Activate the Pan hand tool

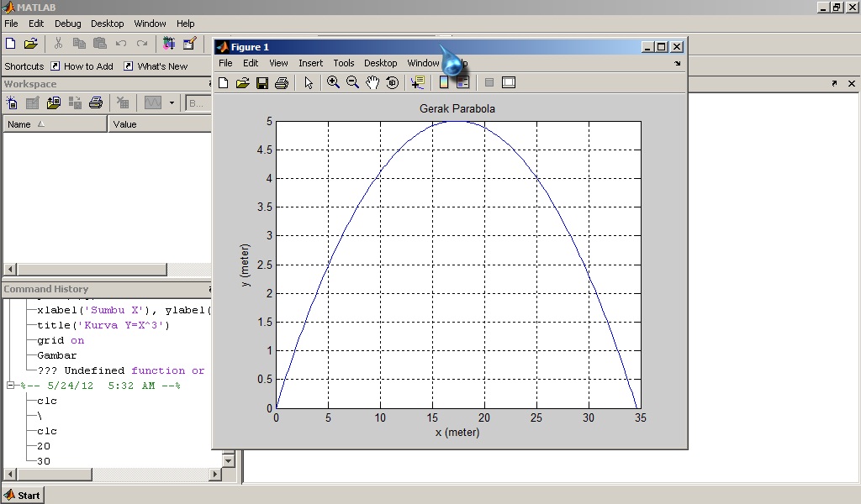pyautogui.click(x=373, y=82)
